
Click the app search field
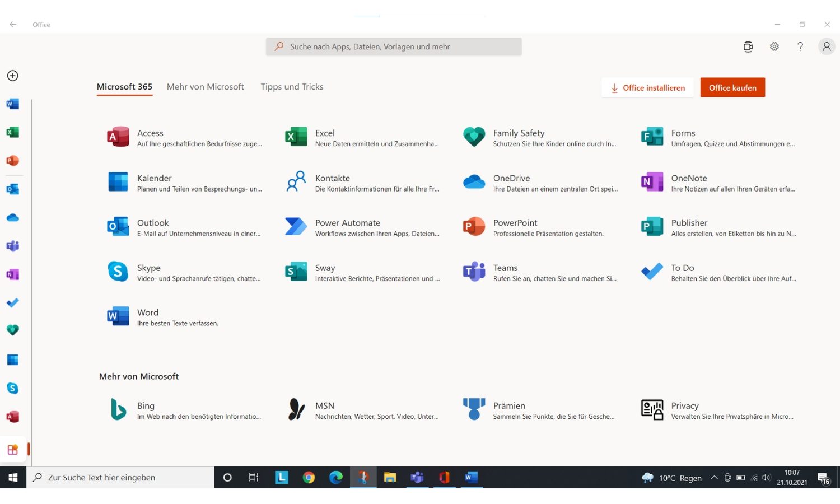click(x=394, y=46)
